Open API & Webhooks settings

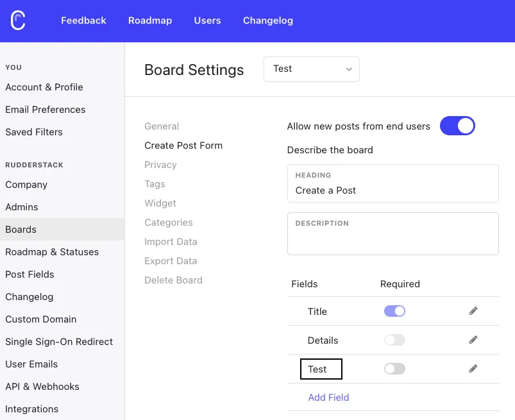tap(42, 387)
